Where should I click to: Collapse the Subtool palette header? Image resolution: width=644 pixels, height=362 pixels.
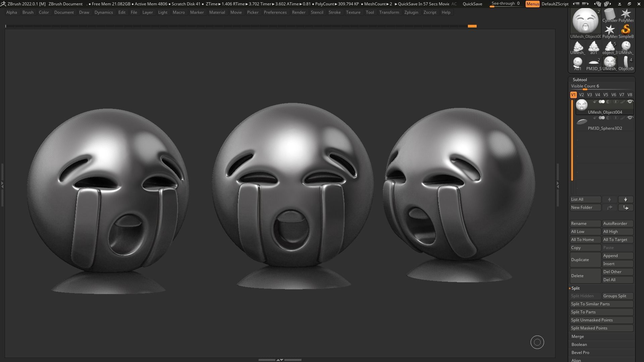click(580, 80)
